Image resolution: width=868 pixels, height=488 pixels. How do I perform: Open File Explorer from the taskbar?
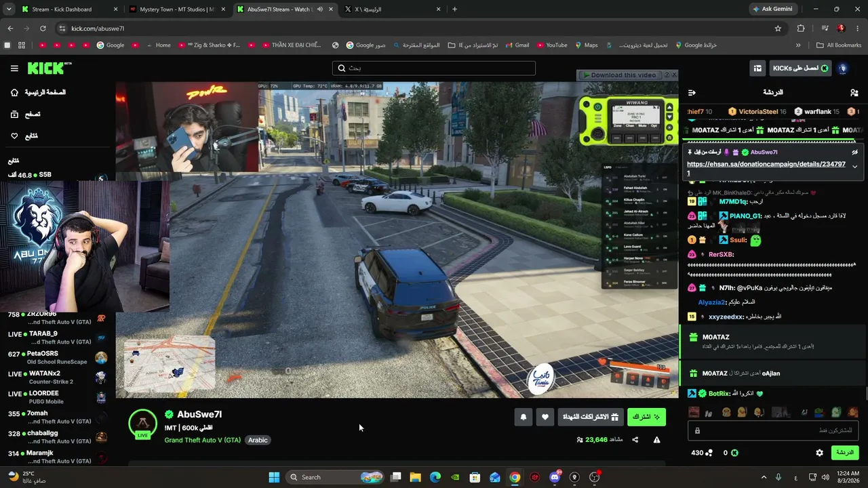tap(416, 477)
